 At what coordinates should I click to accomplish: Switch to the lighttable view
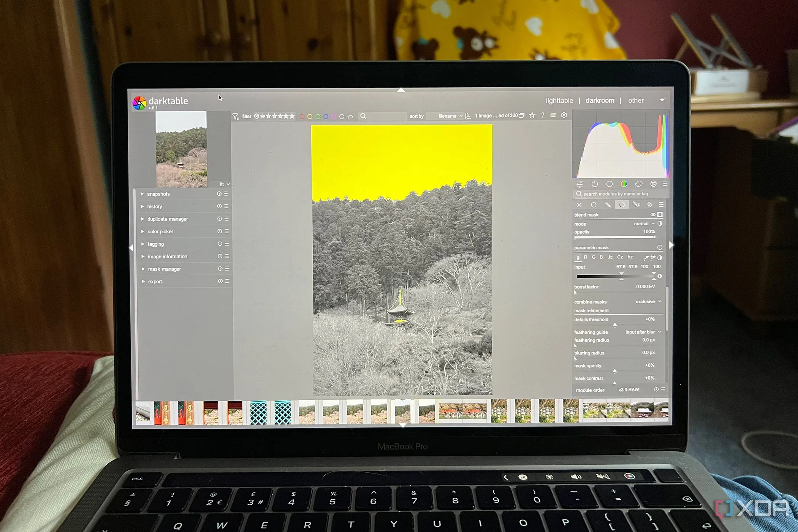pyautogui.click(x=559, y=101)
